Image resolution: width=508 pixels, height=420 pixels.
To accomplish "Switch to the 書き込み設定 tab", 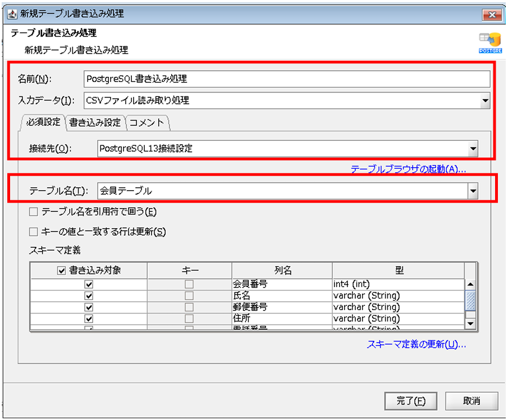I will click(x=95, y=123).
